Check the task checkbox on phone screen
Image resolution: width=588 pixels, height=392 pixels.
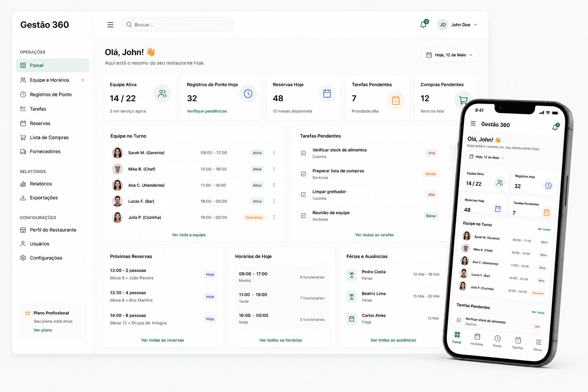(459, 320)
